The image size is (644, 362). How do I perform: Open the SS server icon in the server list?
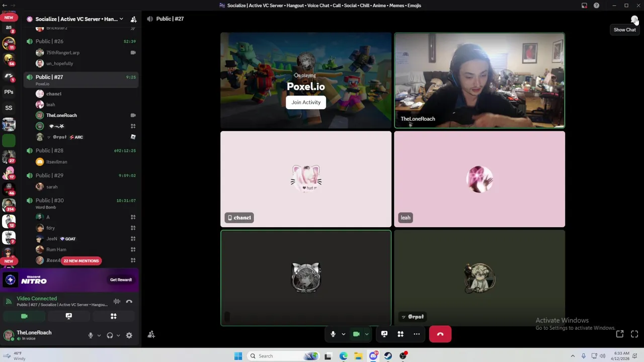[9, 108]
